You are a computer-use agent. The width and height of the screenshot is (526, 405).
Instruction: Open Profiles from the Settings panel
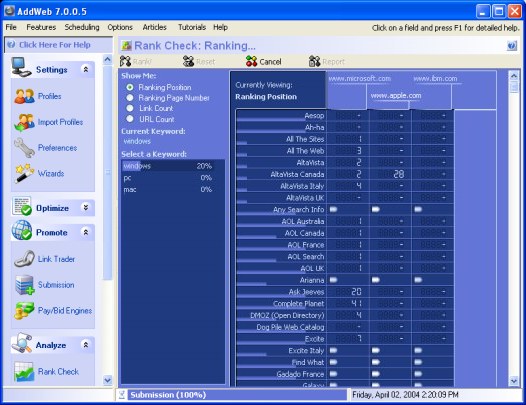tap(38, 96)
